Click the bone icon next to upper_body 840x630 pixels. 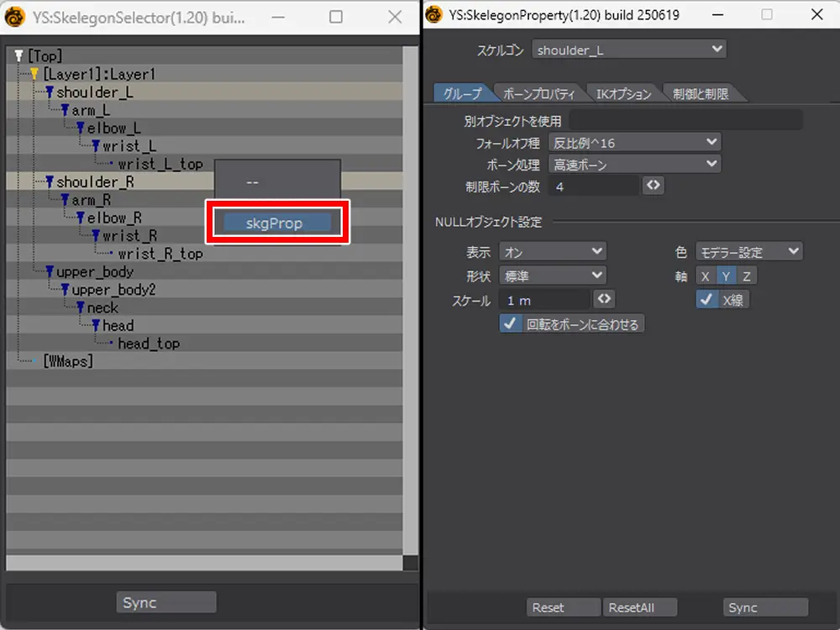pyautogui.click(x=50, y=272)
